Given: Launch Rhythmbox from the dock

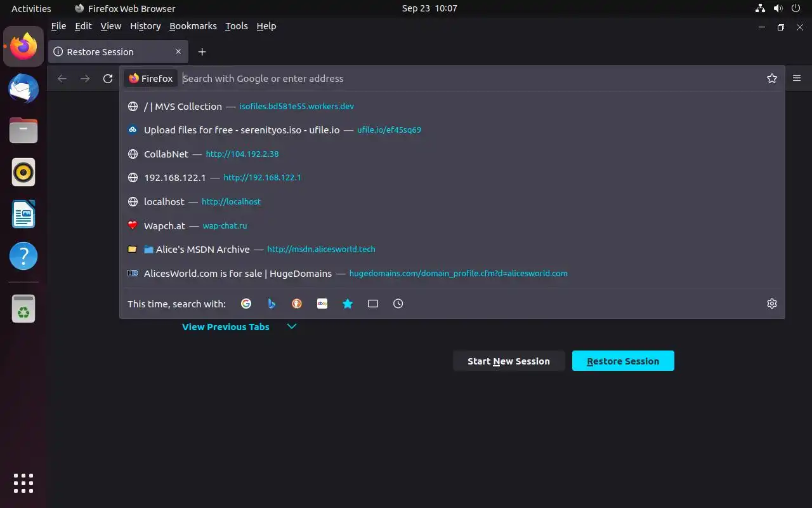Looking at the screenshot, I should (23, 172).
